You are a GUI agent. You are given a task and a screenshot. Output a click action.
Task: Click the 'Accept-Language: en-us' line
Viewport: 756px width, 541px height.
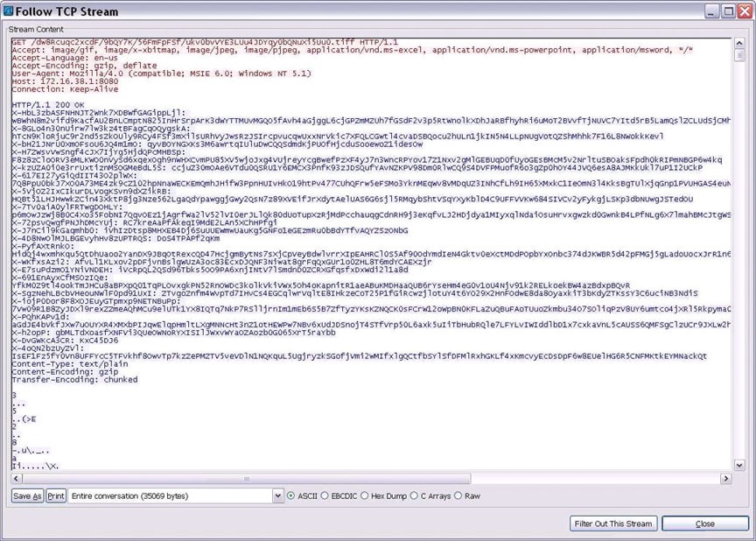(x=65, y=58)
